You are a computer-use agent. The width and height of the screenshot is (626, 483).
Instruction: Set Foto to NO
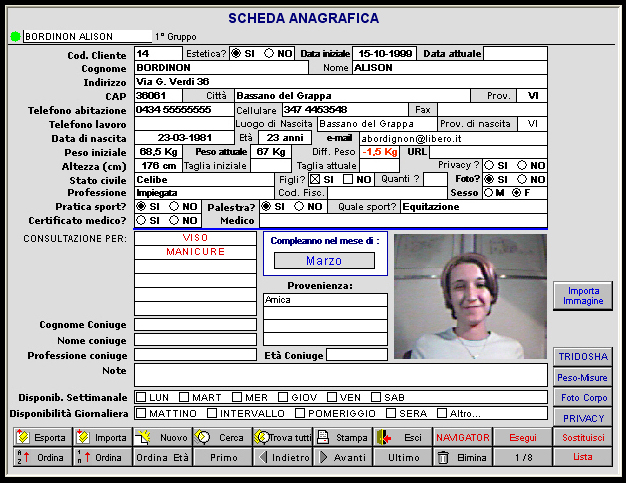tap(522, 179)
